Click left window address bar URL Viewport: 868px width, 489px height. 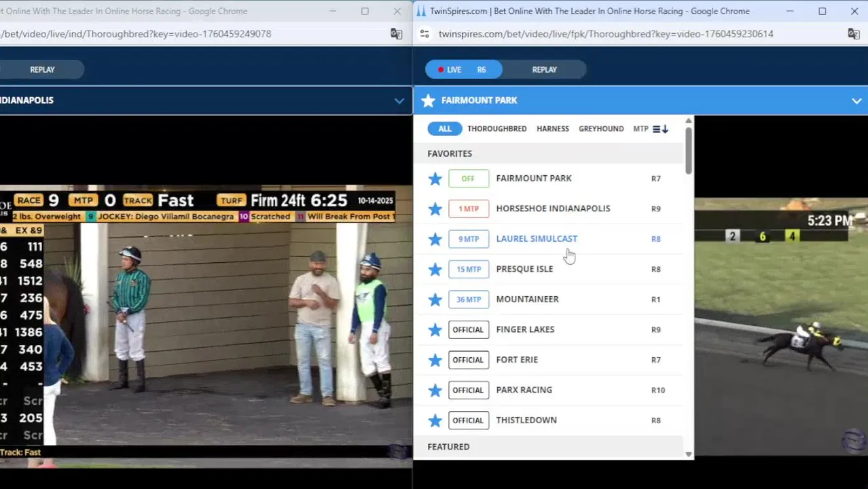click(x=136, y=34)
